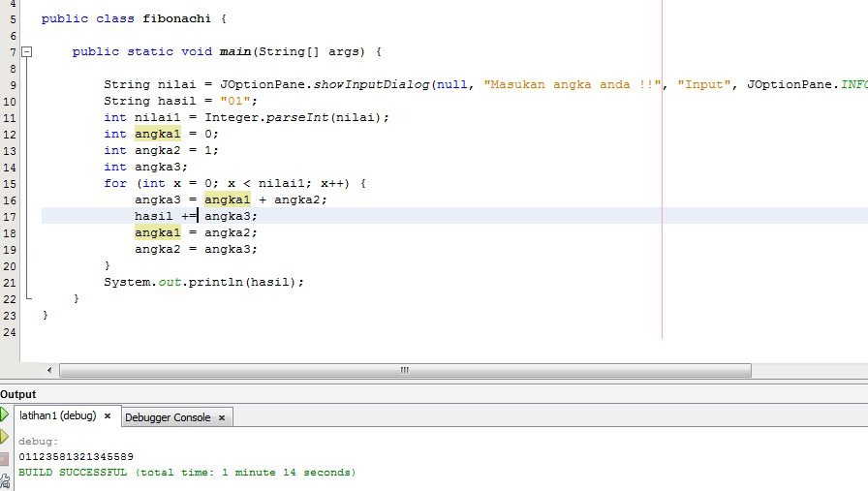Click the method name main
This screenshot has width=868, height=491.
[235, 51]
